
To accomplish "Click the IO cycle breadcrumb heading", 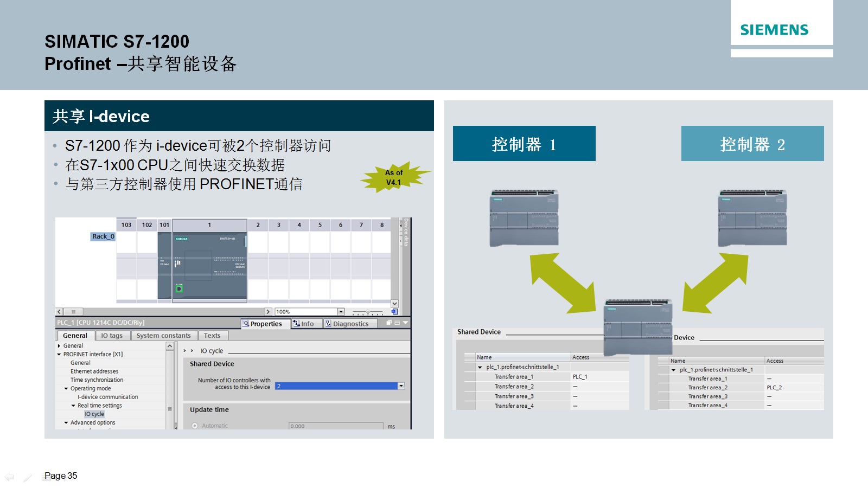I will click(212, 351).
